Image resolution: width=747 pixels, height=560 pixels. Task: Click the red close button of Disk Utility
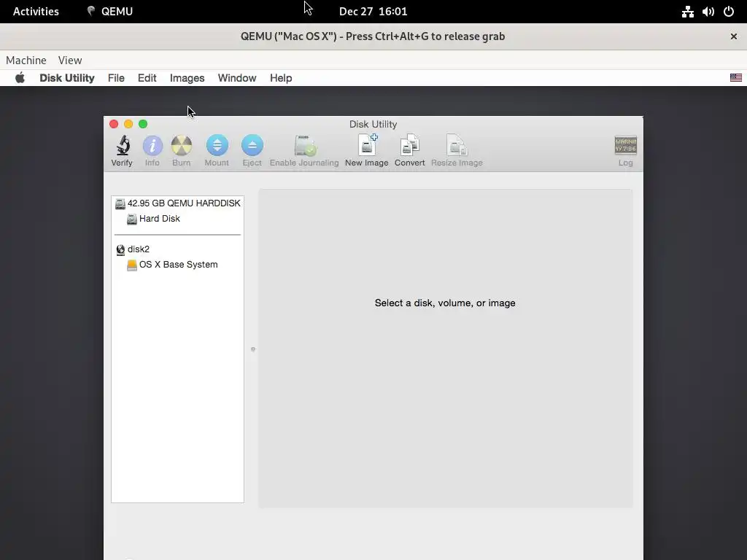click(114, 124)
